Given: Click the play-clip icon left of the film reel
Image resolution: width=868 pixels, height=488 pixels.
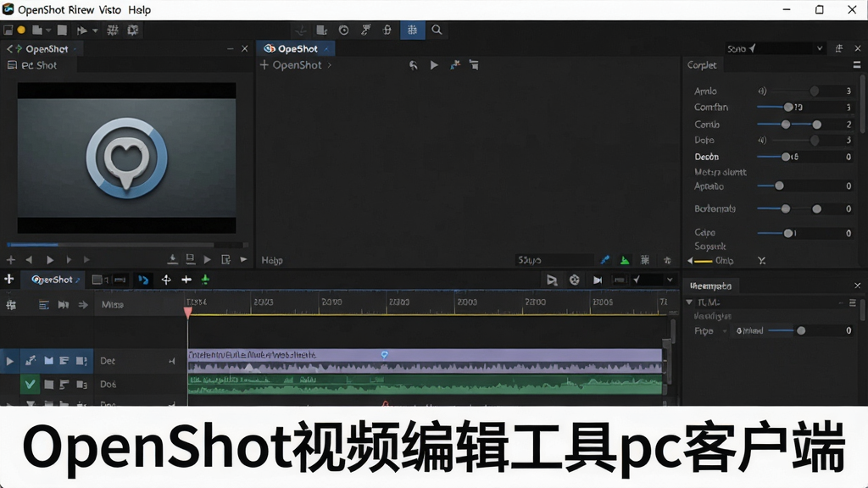Looking at the screenshot, I should (551, 280).
